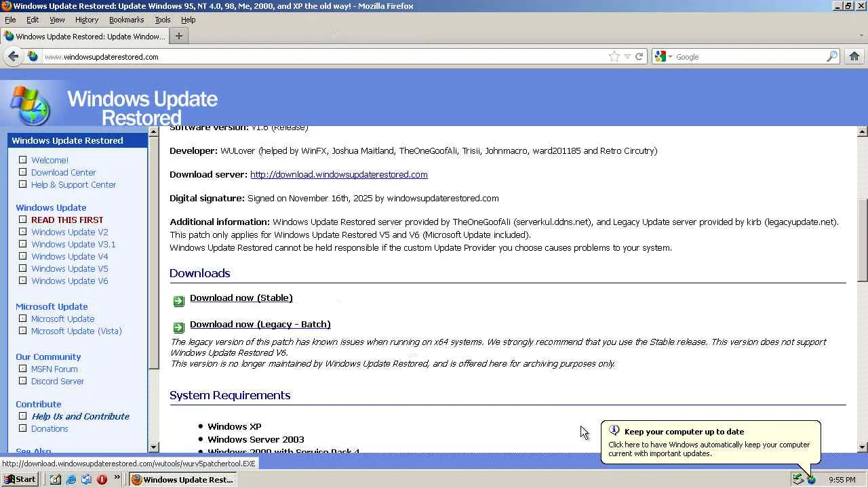The height and width of the screenshot is (488, 868).
Task: Click the Start button
Action: (20, 479)
